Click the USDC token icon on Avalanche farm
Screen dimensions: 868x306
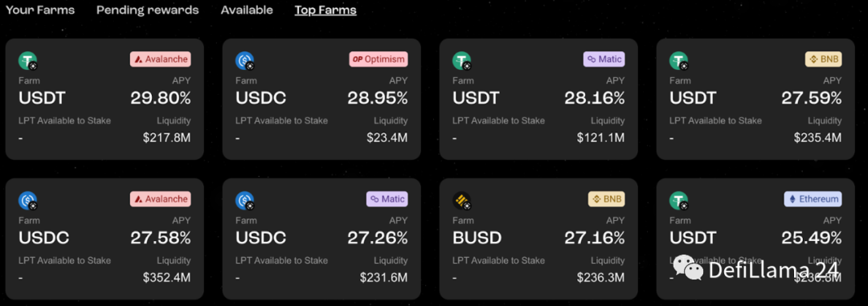click(27, 200)
